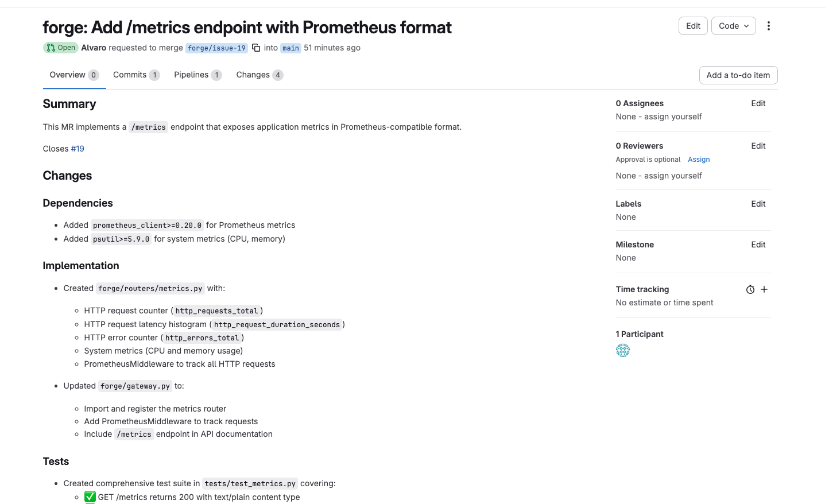Add a time entry with plus icon
825x504 pixels.
click(764, 289)
